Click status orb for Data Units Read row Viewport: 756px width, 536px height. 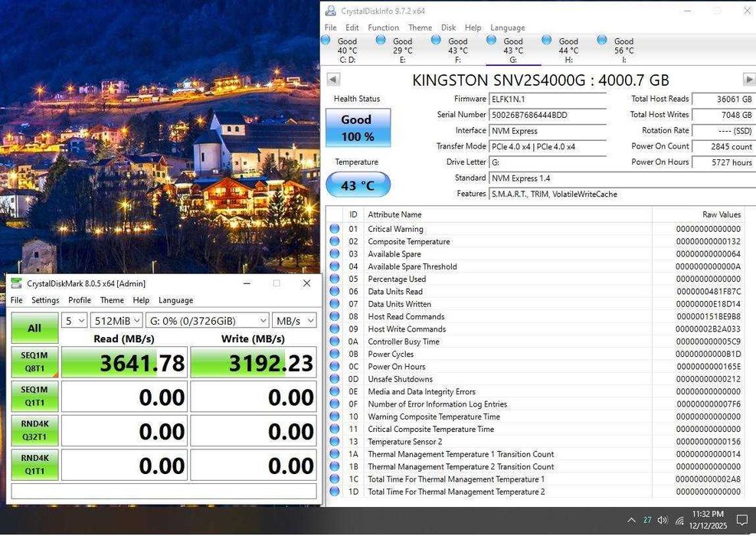pyautogui.click(x=335, y=291)
